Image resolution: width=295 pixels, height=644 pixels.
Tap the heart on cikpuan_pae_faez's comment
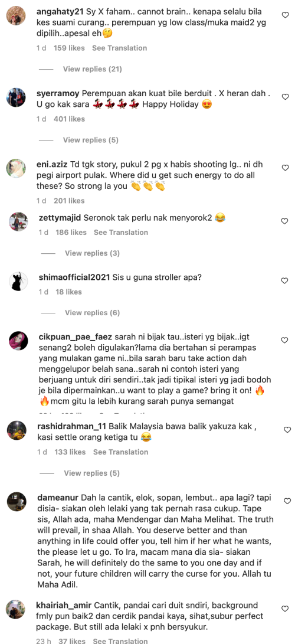(x=285, y=340)
